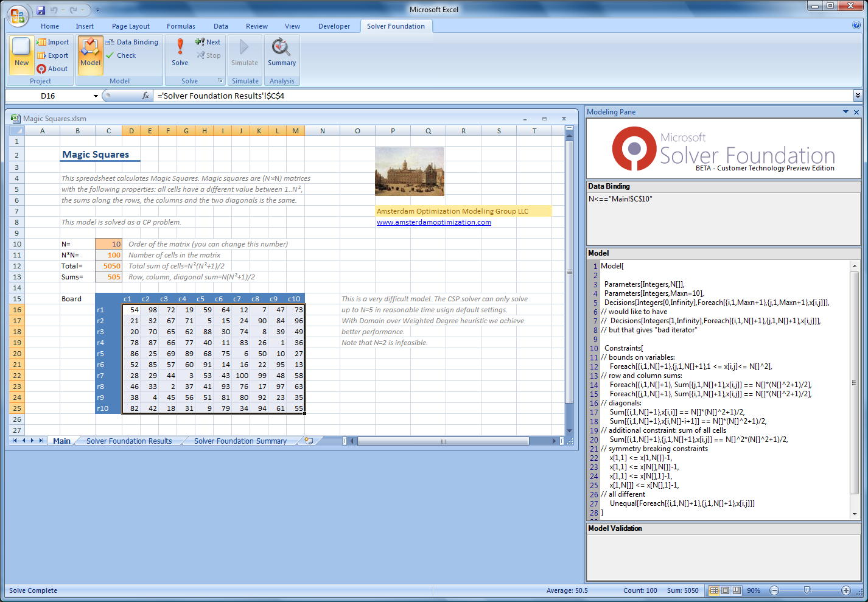Image resolution: width=868 pixels, height=602 pixels.
Task: Click the Solve exclamation icon
Action: click(x=180, y=47)
